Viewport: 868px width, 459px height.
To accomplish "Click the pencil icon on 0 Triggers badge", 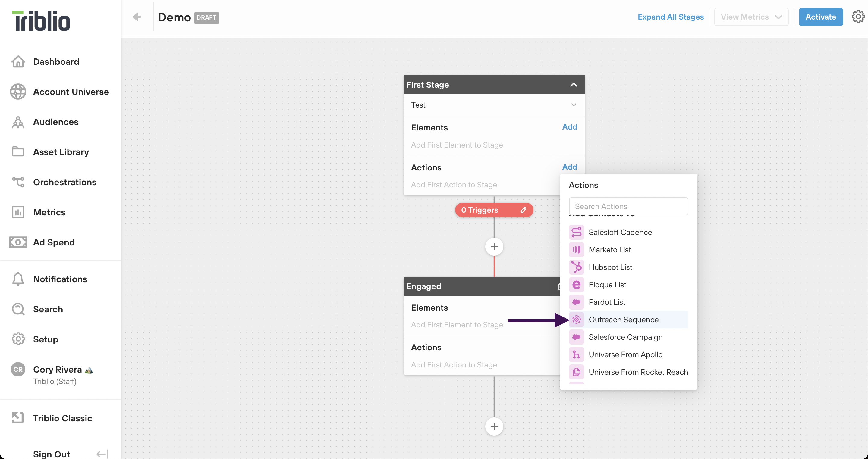I will 523,210.
